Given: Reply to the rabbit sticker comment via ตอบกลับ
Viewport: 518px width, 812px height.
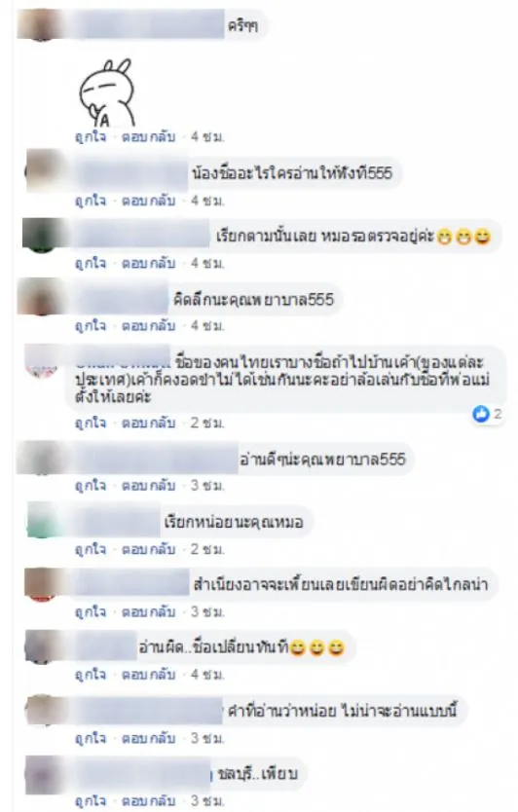Looking at the screenshot, I should (x=149, y=137).
